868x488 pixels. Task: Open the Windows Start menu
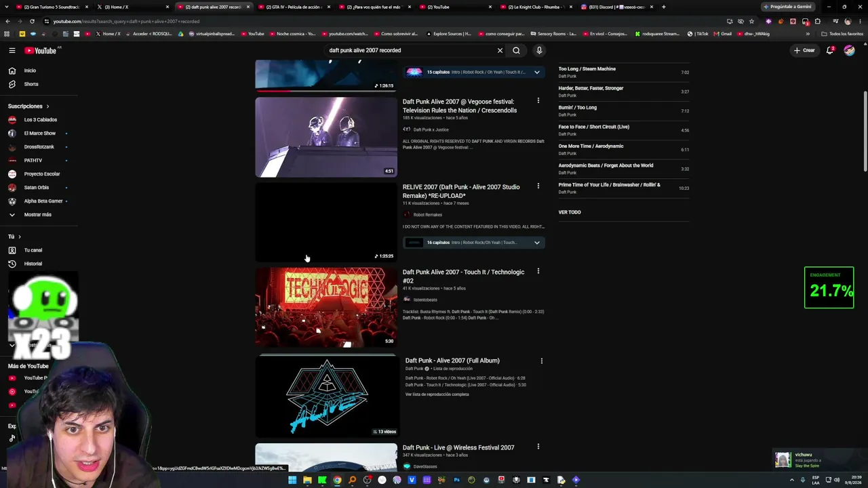pyautogui.click(x=292, y=480)
